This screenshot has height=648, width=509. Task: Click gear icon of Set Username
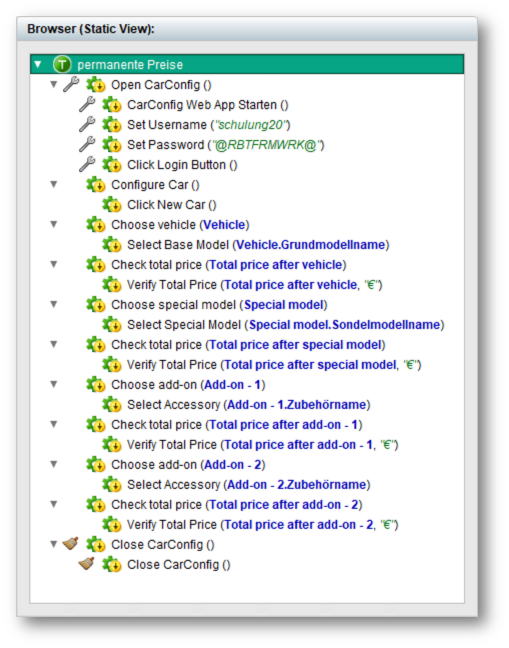tap(112, 124)
